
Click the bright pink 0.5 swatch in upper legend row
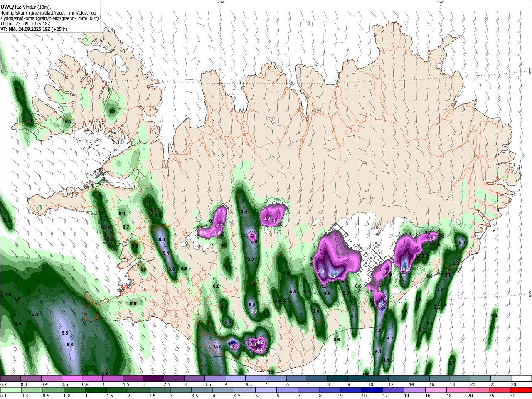[71, 378]
